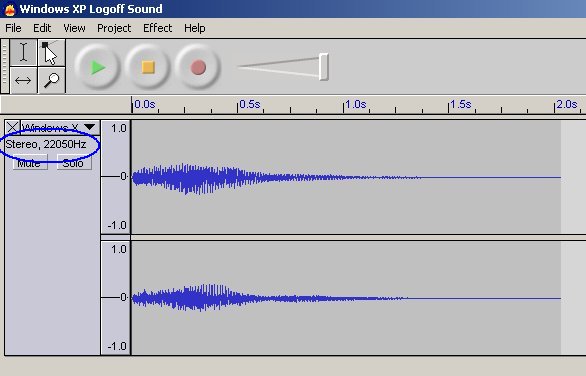
Task: Click the volume slider handle
Action: pyautogui.click(x=324, y=67)
